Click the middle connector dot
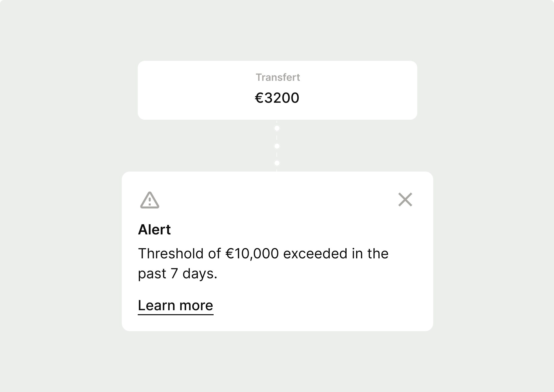 pyautogui.click(x=277, y=146)
